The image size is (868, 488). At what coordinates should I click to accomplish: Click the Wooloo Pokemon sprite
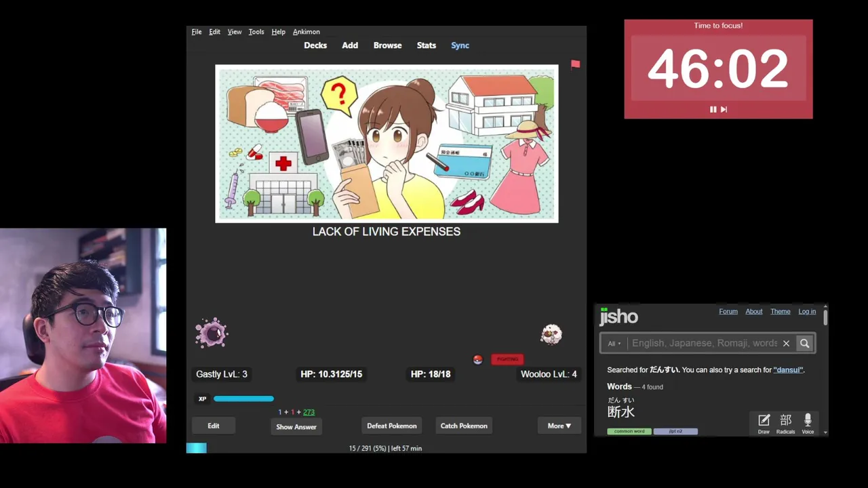551,334
